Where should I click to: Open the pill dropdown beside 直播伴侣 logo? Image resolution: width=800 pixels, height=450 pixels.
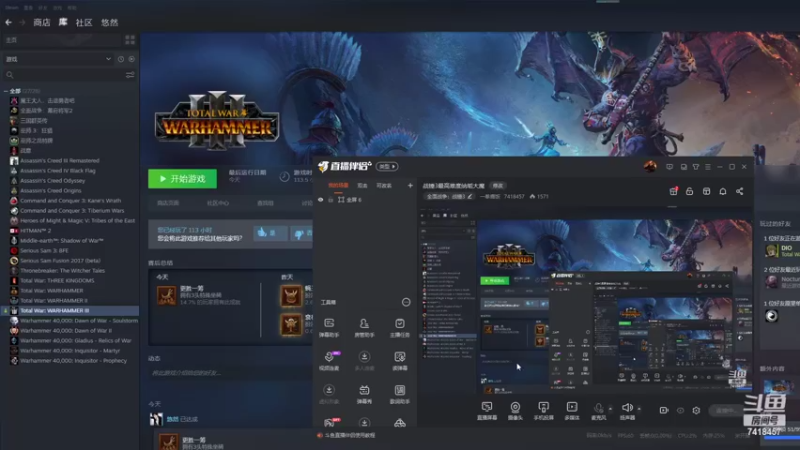click(387, 166)
